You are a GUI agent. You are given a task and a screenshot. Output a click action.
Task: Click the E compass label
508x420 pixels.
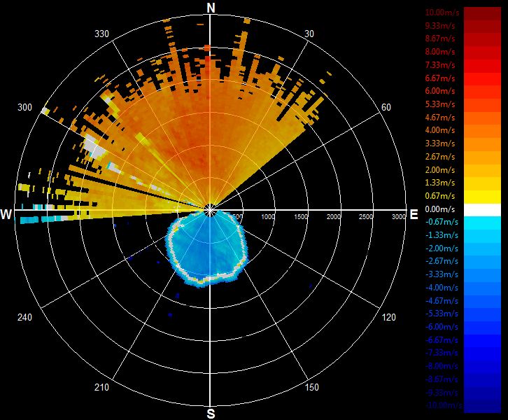click(x=414, y=214)
